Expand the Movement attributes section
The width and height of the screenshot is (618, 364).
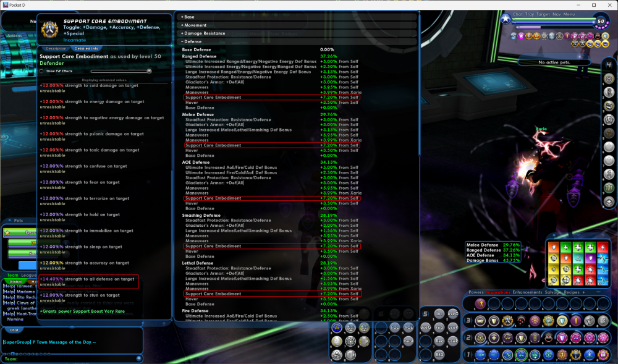(x=194, y=25)
